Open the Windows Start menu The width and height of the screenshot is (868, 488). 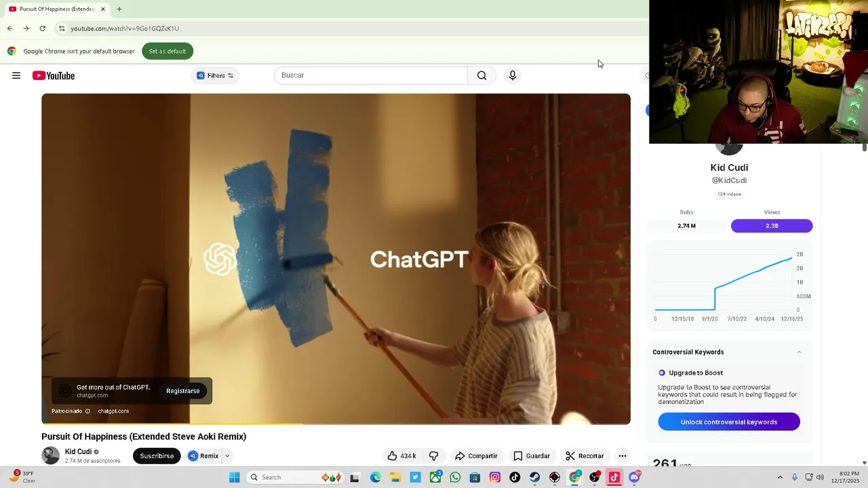[234, 477]
